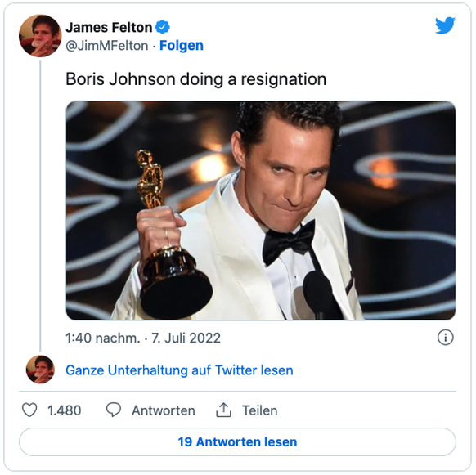Click the Twitter bird logo
476x475 pixels.
(x=445, y=25)
